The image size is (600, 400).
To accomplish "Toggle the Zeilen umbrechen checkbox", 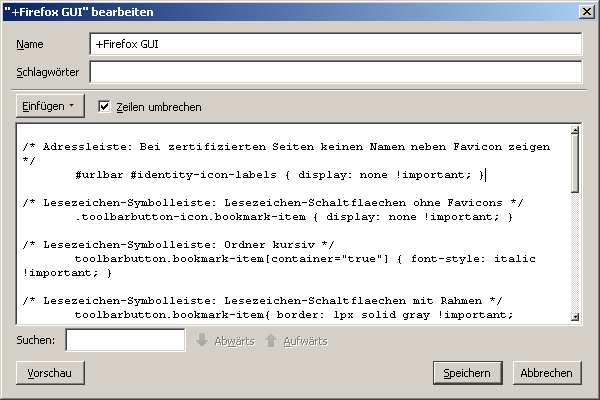I will (105, 106).
